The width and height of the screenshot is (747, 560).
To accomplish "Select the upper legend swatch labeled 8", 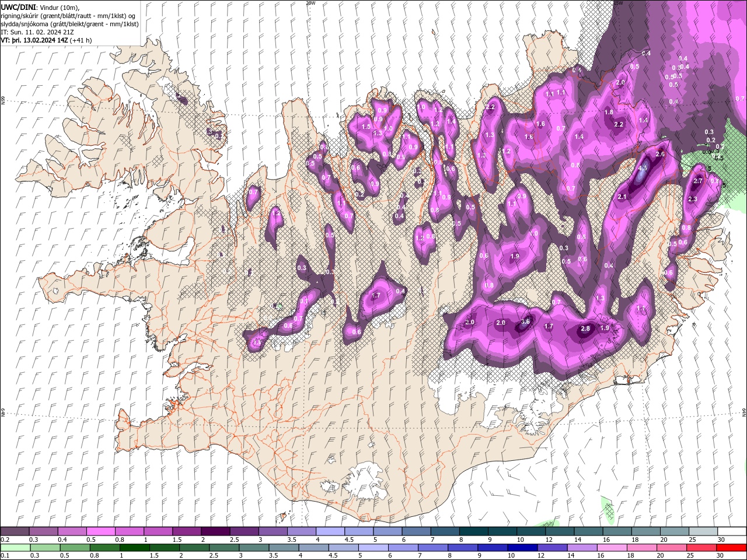I will click(473, 531).
